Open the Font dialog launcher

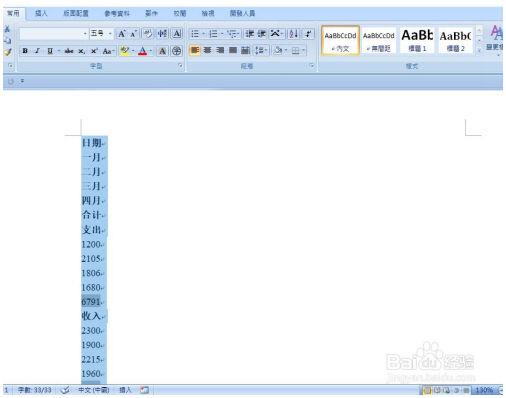click(180, 66)
